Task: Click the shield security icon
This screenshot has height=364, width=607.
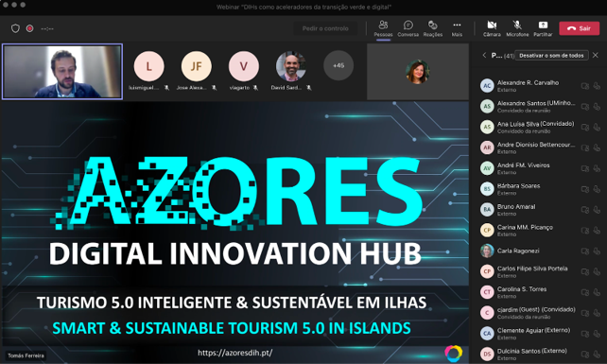Action: (15, 28)
